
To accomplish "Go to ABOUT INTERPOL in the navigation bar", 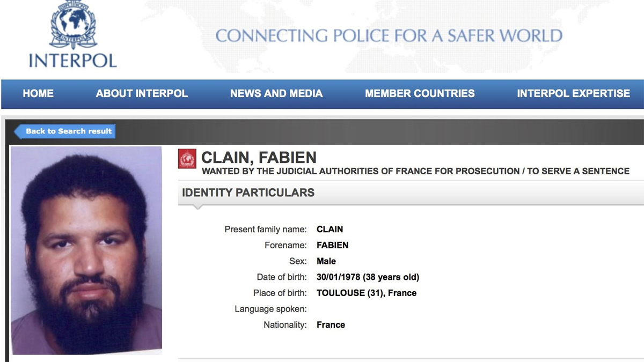I will click(142, 94).
